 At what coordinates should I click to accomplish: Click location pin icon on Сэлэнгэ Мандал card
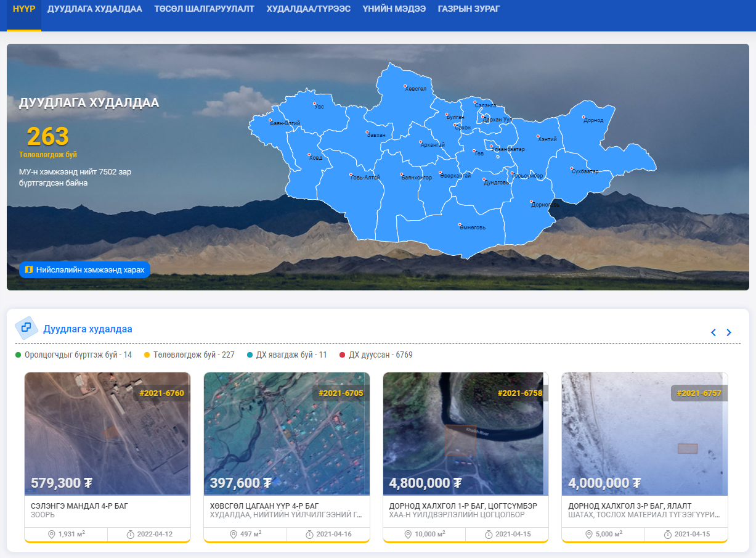tap(52, 534)
